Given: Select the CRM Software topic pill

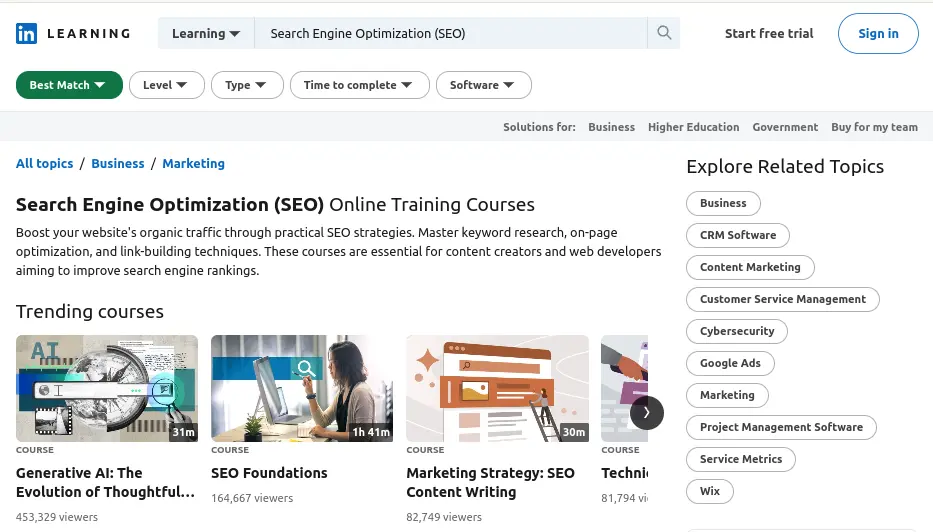Looking at the screenshot, I should click(738, 235).
